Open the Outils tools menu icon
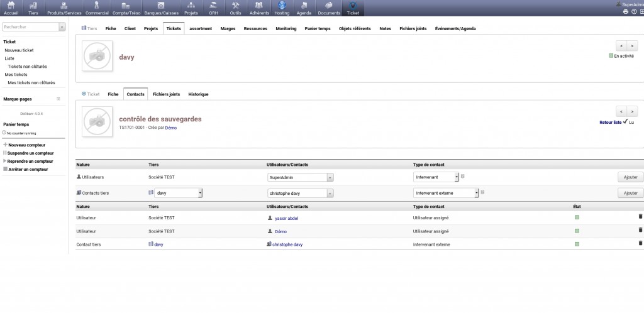 tap(236, 8)
